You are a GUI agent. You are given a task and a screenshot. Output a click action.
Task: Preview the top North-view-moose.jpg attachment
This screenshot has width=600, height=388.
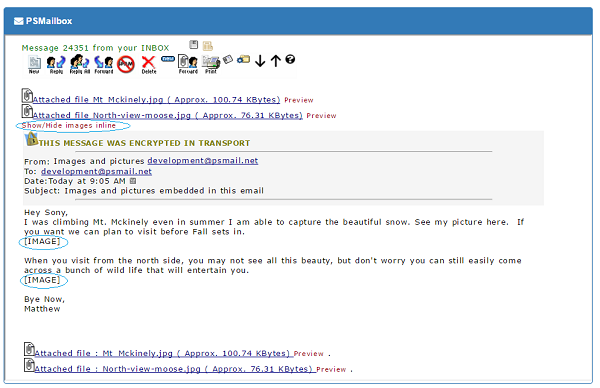click(321, 116)
